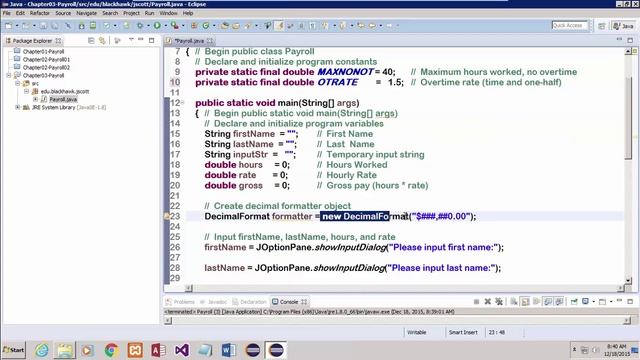Click the Open Perspective icon

[602, 26]
